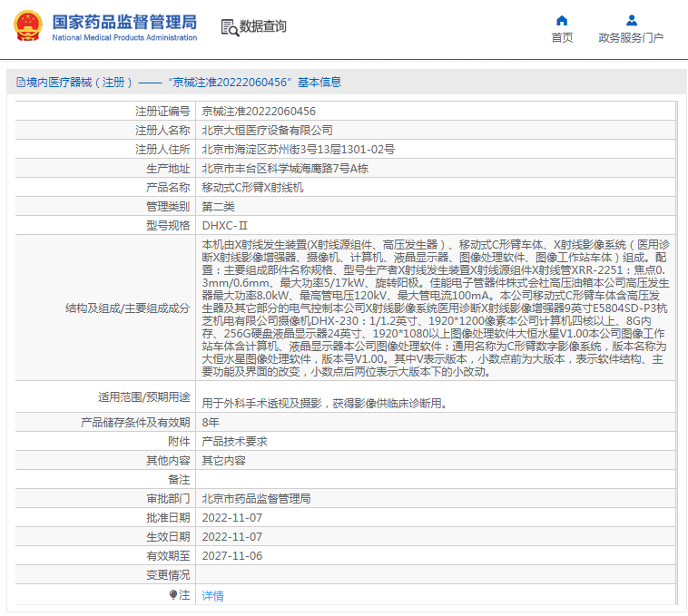Click the 注册证编号 row label
Viewport: 688px width, 616px height.
pyautogui.click(x=162, y=112)
